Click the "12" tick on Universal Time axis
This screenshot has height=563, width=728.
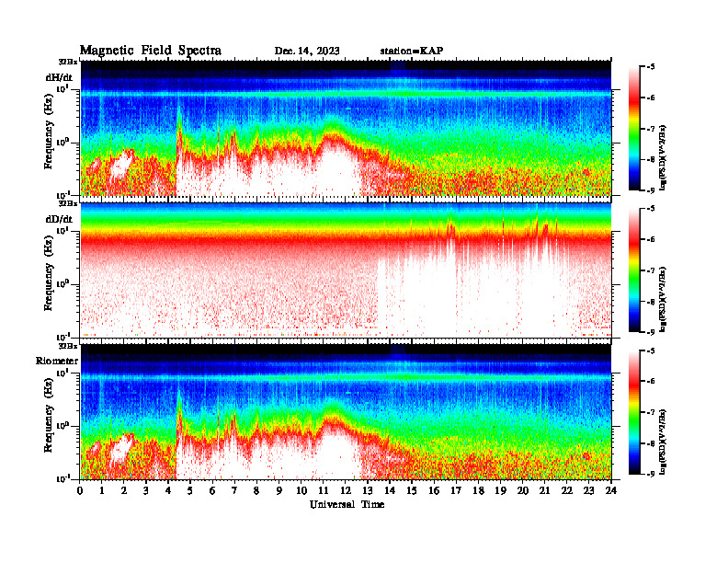coord(346,491)
